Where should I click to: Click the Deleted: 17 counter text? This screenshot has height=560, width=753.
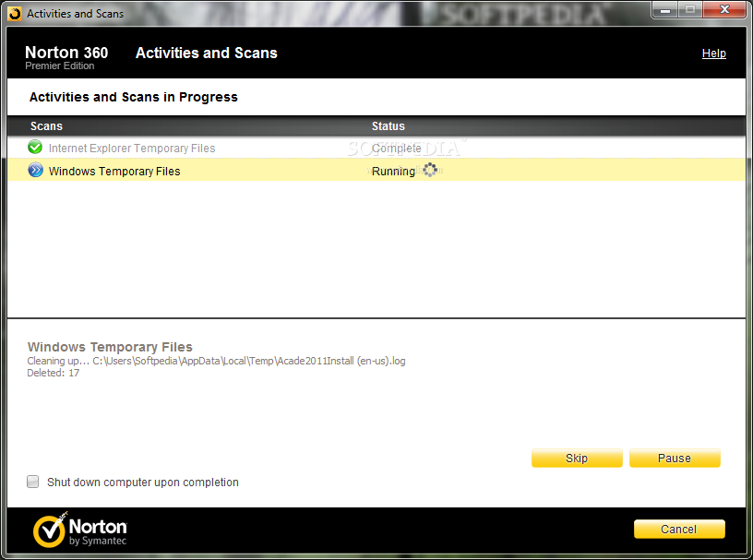click(54, 373)
